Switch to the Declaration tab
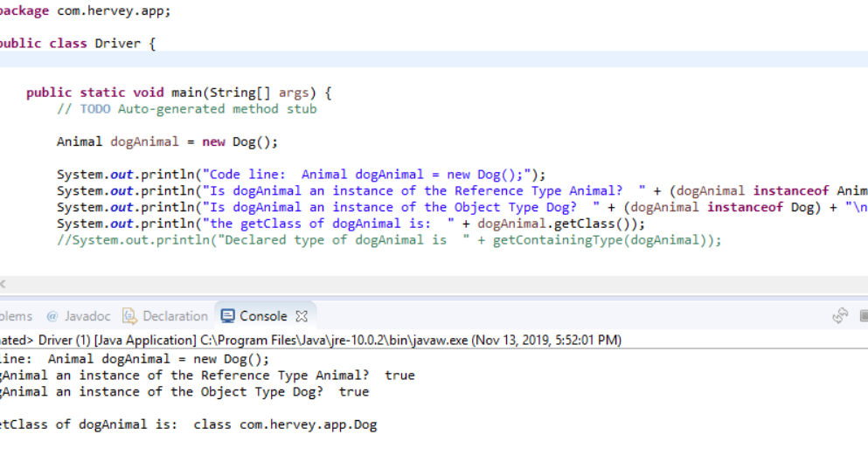Viewport: 868px width, 455px height. point(165,316)
